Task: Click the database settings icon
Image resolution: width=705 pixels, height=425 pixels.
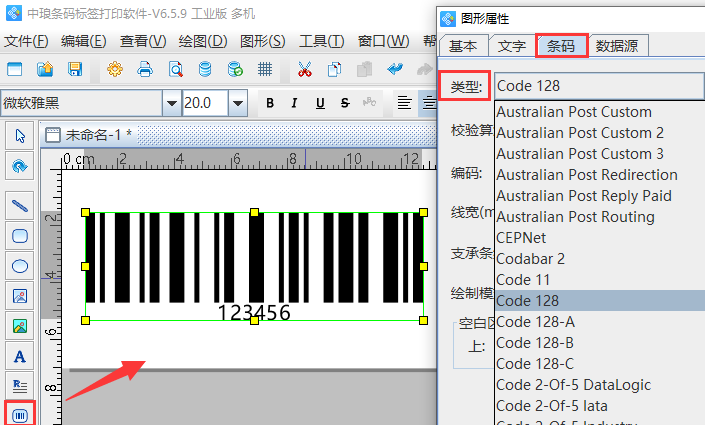Action: [x=205, y=69]
